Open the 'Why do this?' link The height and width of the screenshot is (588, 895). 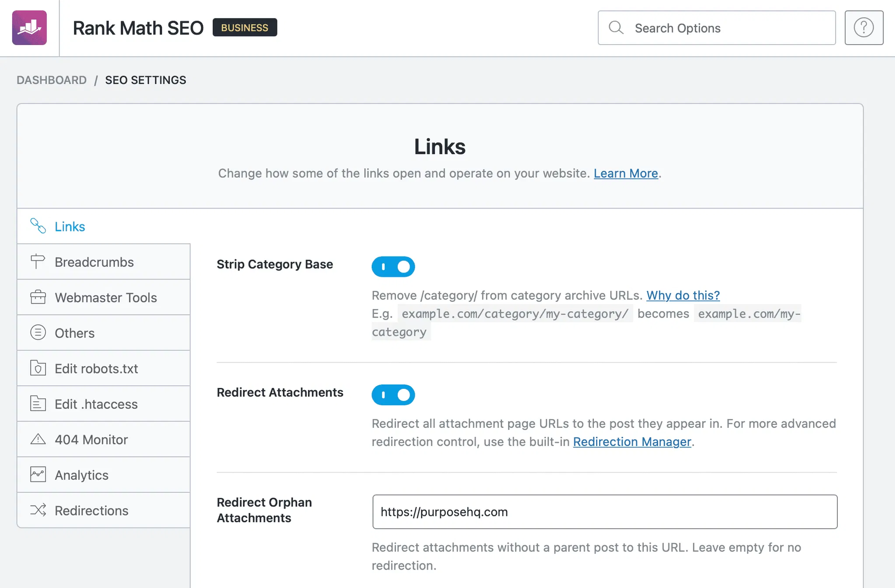pos(683,295)
